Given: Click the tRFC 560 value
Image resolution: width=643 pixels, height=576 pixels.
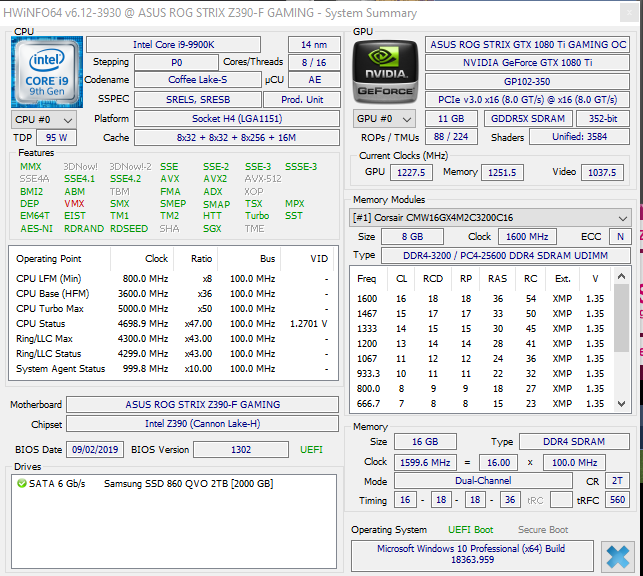Looking at the screenshot, I should (617, 500).
